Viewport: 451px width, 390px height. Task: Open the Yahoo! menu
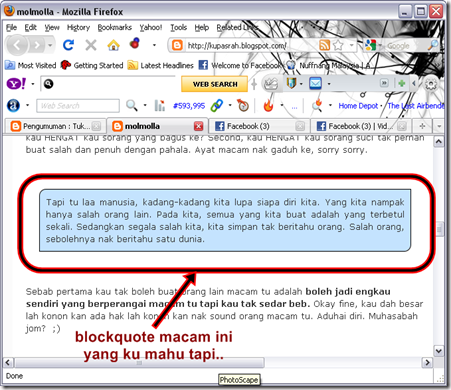pos(151,27)
